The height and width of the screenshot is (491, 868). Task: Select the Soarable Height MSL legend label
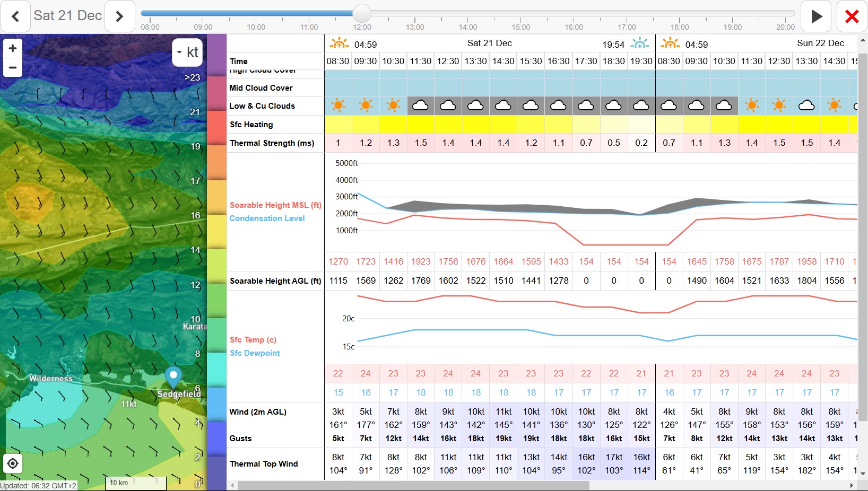pos(275,205)
